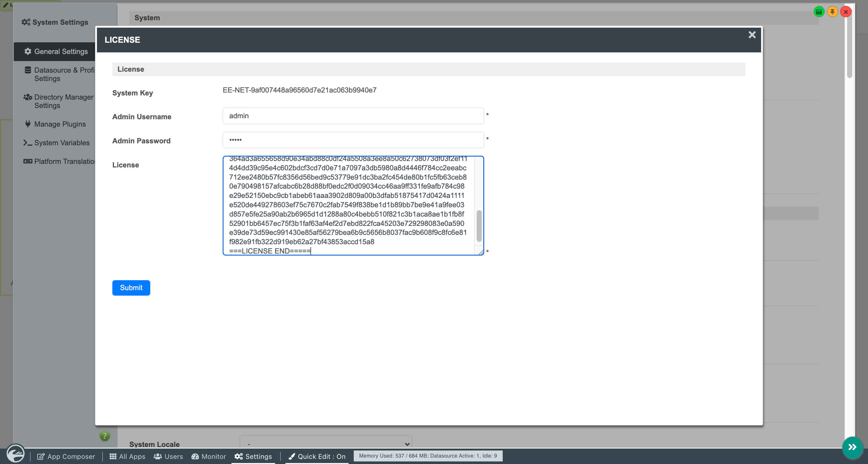Image resolution: width=868 pixels, height=464 pixels.
Task: Open System Variables in sidebar
Action: coord(56,143)
